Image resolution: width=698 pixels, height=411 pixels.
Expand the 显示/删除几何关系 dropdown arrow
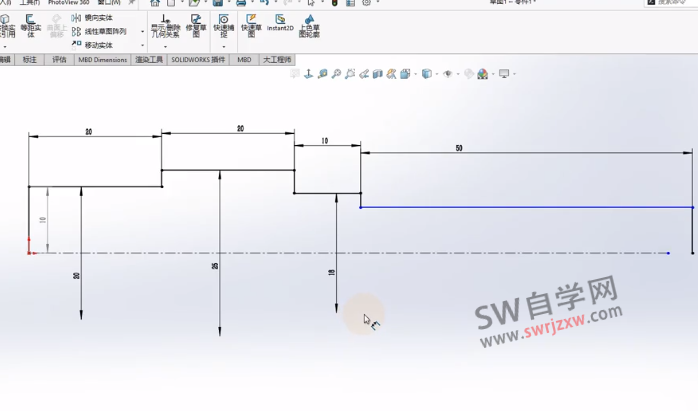pos(165,46)
